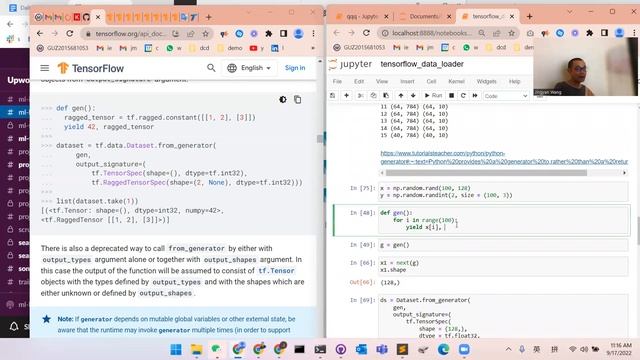Click Sign in on TensorFlow

(x=295, y=68)
